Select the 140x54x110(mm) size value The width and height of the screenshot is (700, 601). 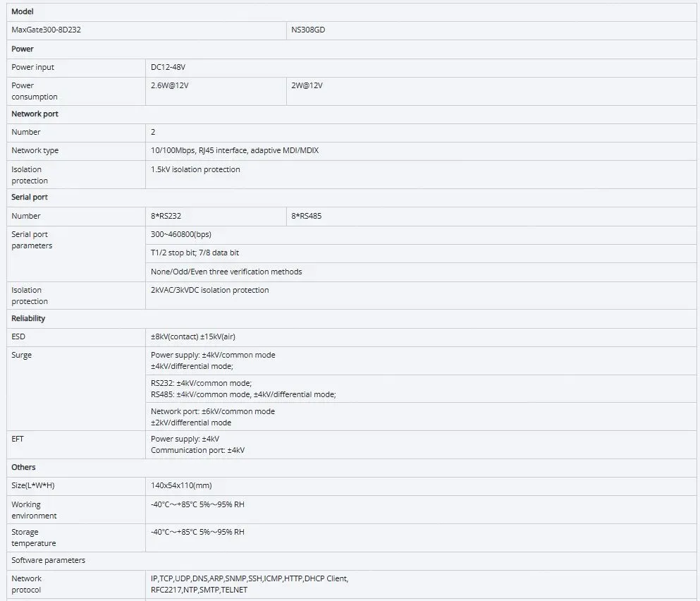[181, 485]
